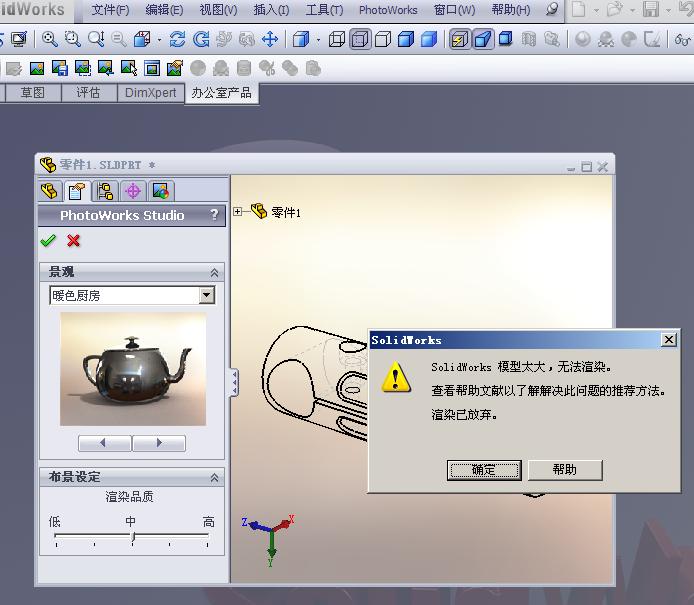Open the 窗口(W) menu
The height and width of the screenshot is (605, 694).
tap(455, 10)
